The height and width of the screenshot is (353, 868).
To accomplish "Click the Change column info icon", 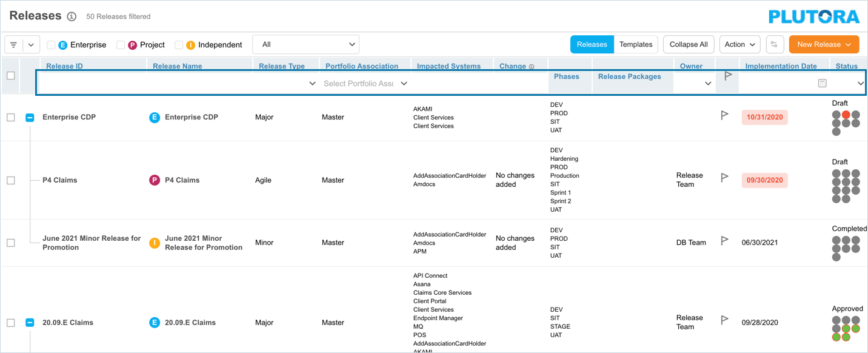I will (532, 67).
